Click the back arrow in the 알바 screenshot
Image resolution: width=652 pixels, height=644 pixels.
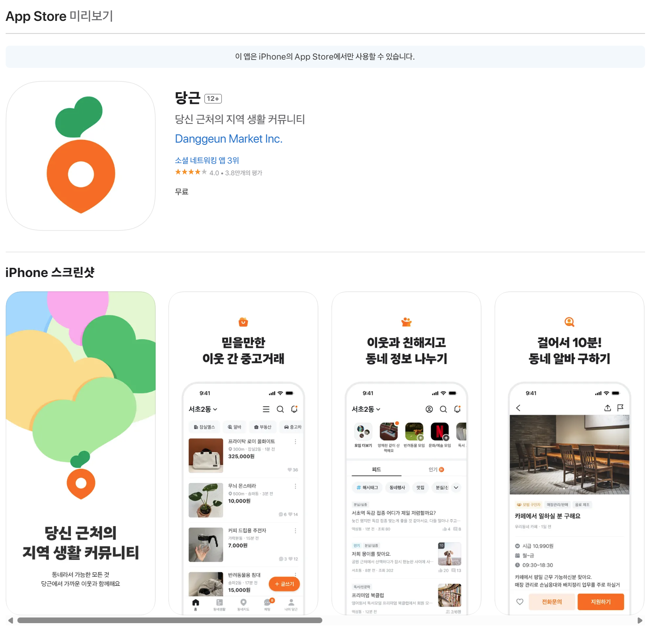(518, 408)
